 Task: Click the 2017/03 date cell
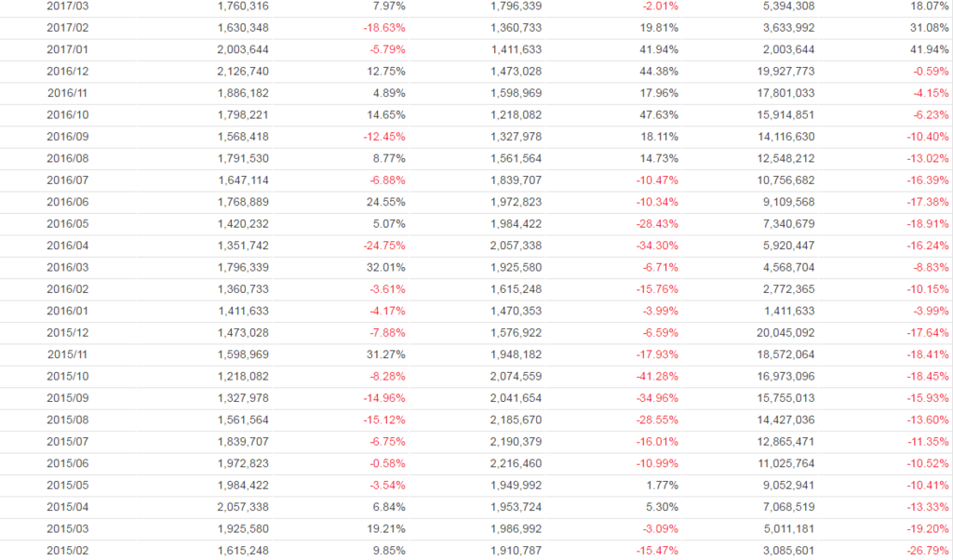[x=68, y=6]
